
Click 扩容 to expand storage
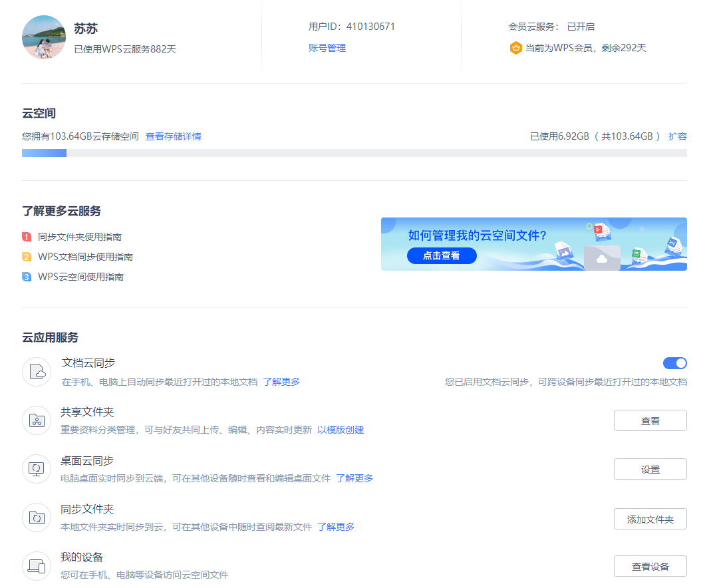tap(678, 136)
